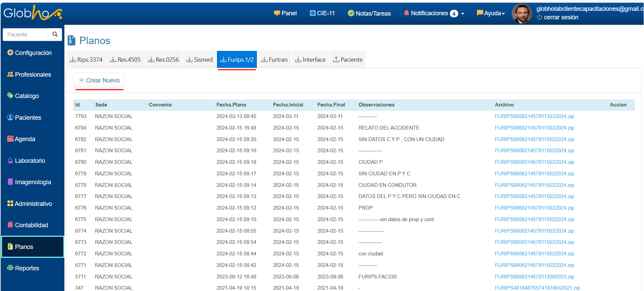
Task: Open Configuración gear in sidebar
Action: tap(10, 53)
